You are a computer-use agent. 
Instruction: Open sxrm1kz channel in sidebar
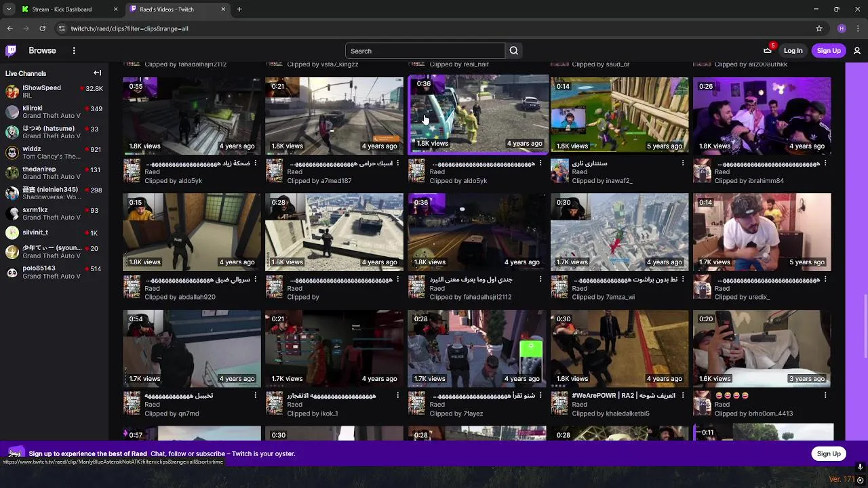coord(54,213)
